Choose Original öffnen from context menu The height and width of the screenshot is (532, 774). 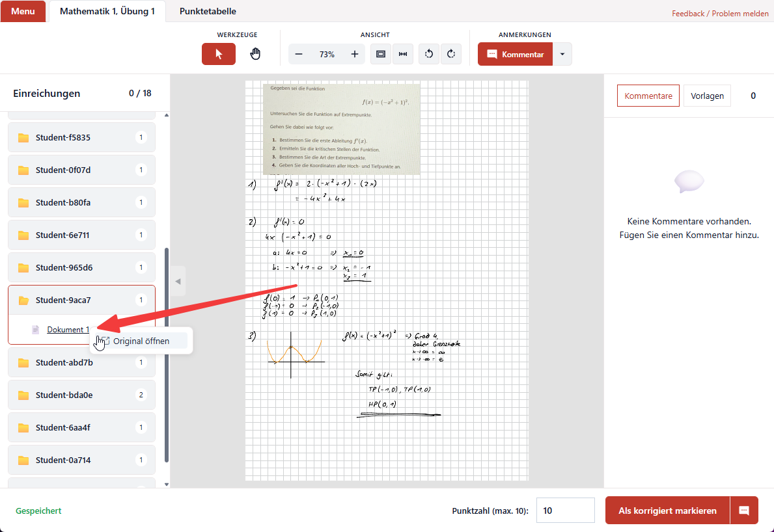pos(141,341)
